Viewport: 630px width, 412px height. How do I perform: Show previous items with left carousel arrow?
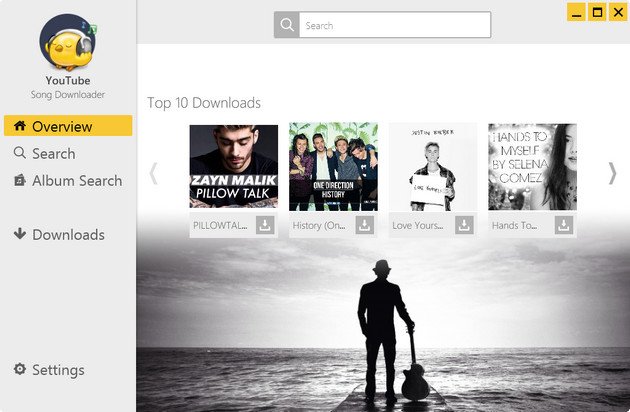pyautogui.click(x=153, y=173)
